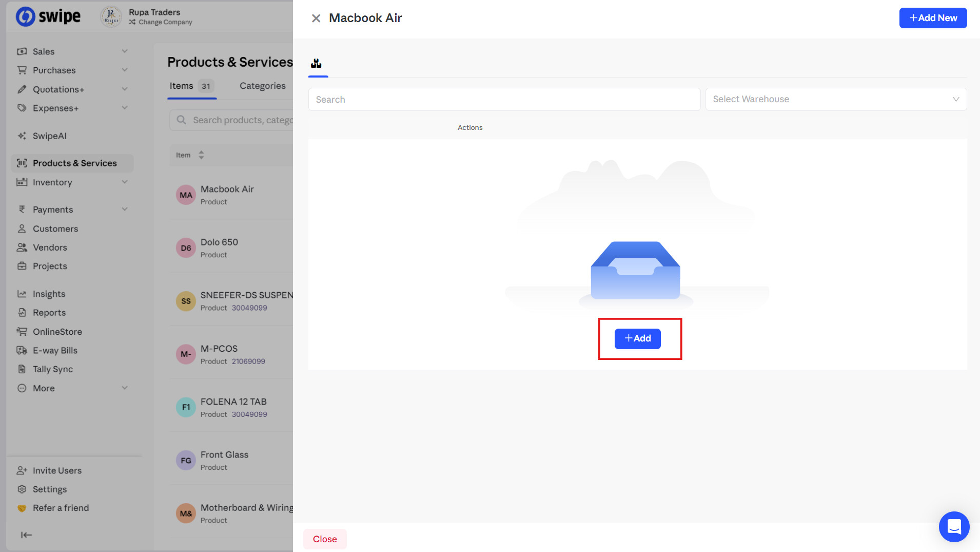Select the stock boxes tab icon

point(316,63)
